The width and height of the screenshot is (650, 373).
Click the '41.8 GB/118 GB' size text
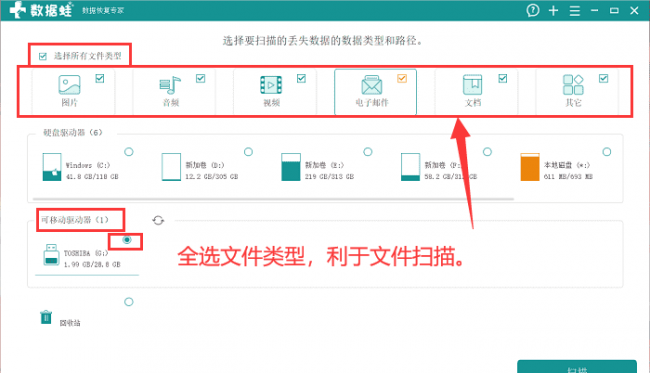92,177
